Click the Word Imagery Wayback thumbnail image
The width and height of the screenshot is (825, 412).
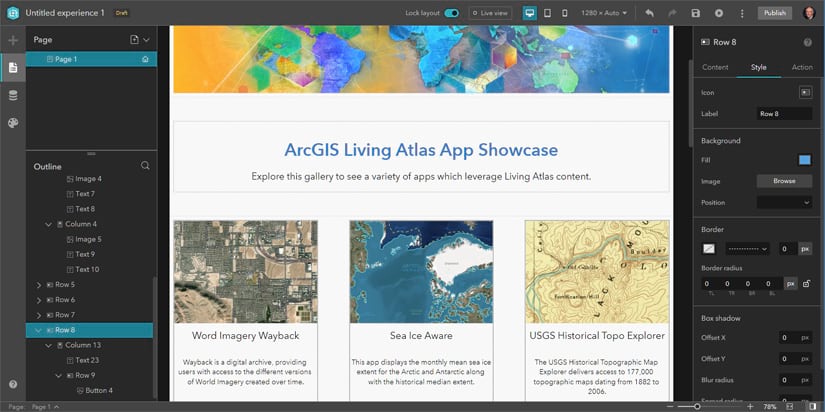click(245, 272)
